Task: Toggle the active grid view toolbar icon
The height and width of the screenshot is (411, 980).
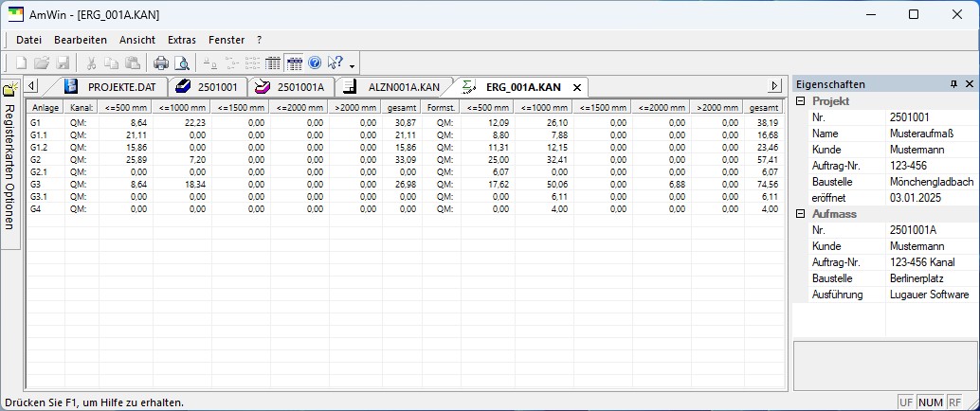Action: pos(295,63)
